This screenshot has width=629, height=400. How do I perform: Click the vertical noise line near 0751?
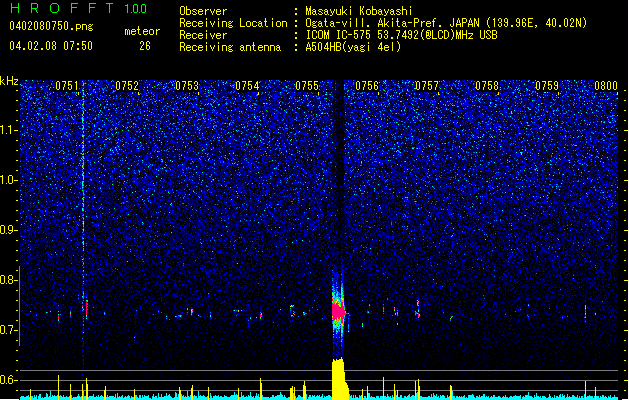tap(83, 225)
